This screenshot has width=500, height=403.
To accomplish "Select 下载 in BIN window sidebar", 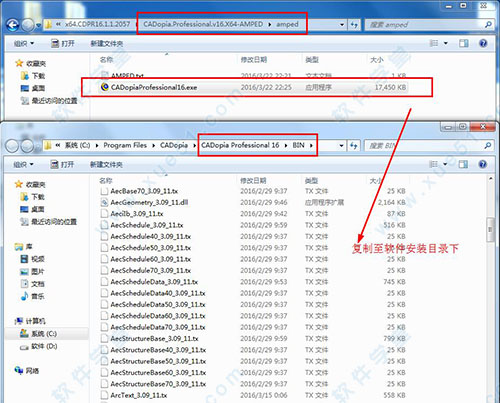I will [33, 197].
